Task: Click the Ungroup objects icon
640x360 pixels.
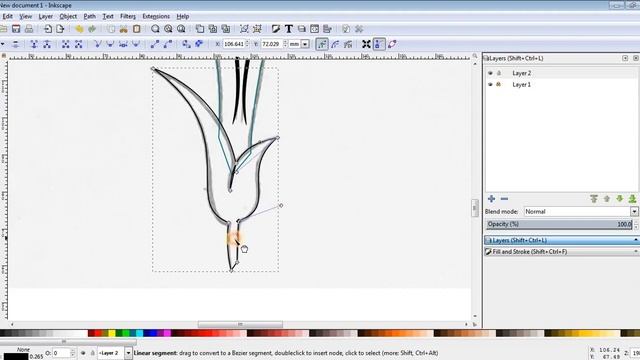Action: point(257,29)
